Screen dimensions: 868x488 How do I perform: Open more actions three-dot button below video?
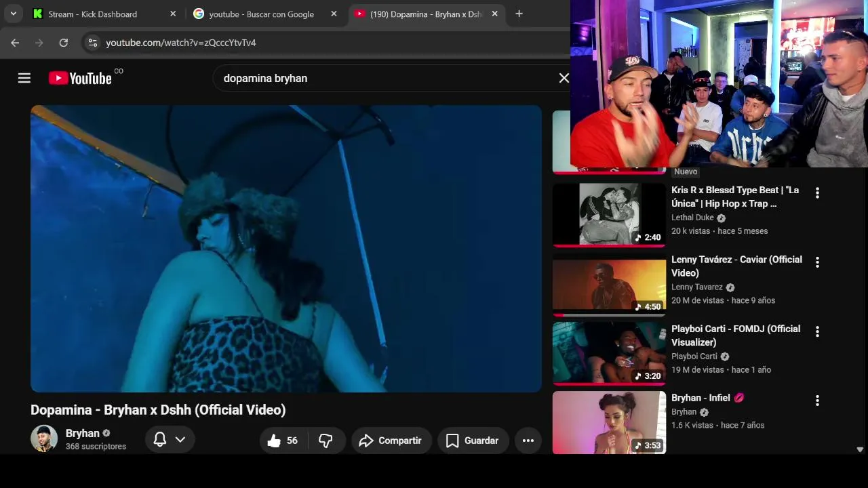(528, 441)
